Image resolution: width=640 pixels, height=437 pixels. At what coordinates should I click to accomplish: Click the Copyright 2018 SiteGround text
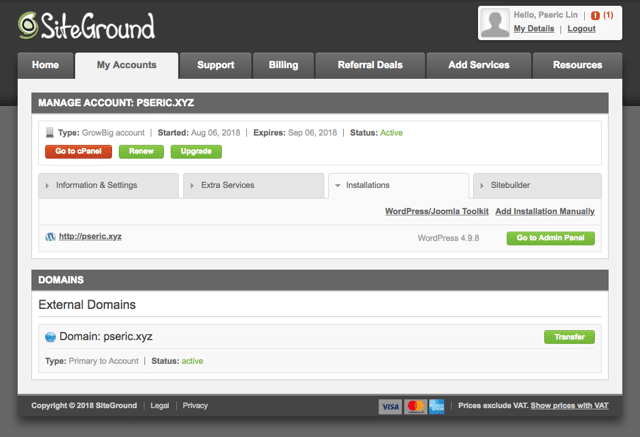[84, 406]
